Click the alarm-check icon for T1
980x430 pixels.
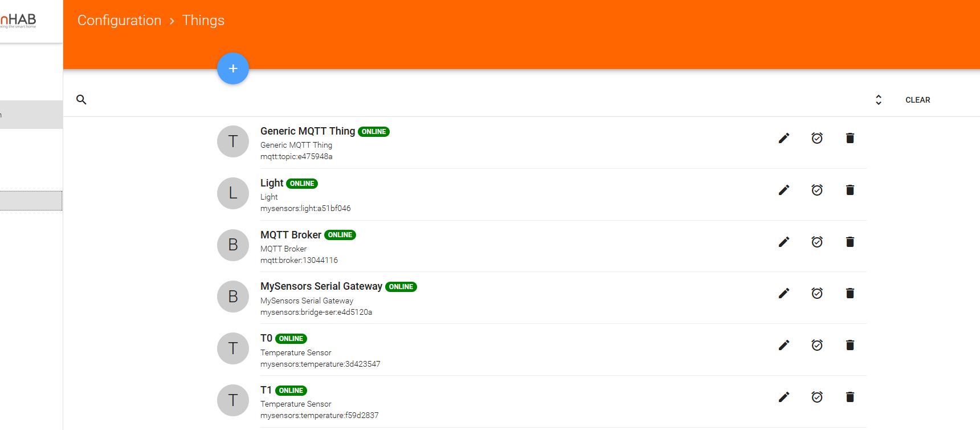click(817, 397)
